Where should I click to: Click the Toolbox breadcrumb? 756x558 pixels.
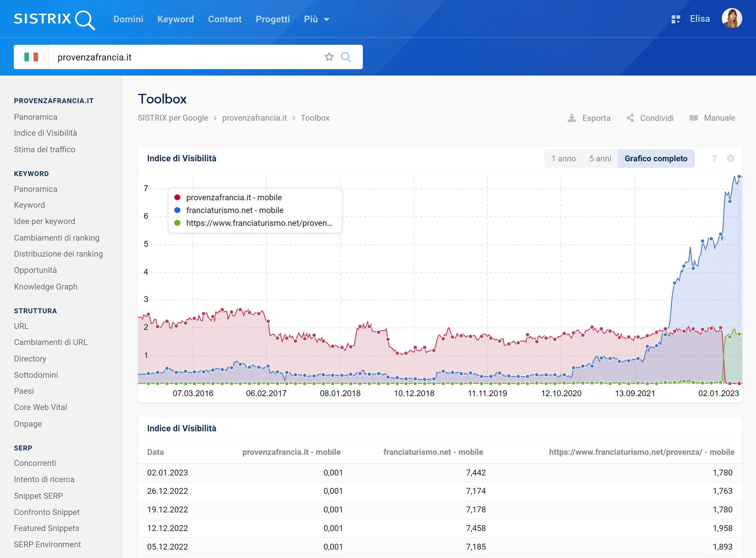tap(315, 118)
